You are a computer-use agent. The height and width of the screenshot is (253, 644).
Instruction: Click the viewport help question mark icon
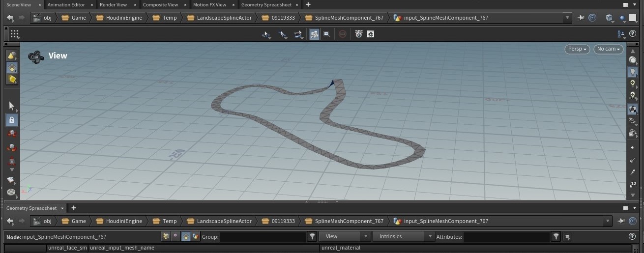(x=633, y=34)
